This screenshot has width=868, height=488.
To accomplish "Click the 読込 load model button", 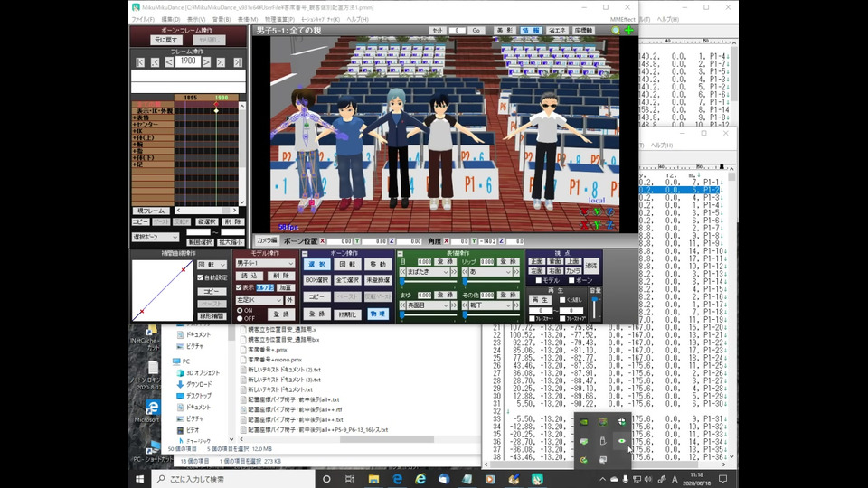I will [x=250, y=276].
